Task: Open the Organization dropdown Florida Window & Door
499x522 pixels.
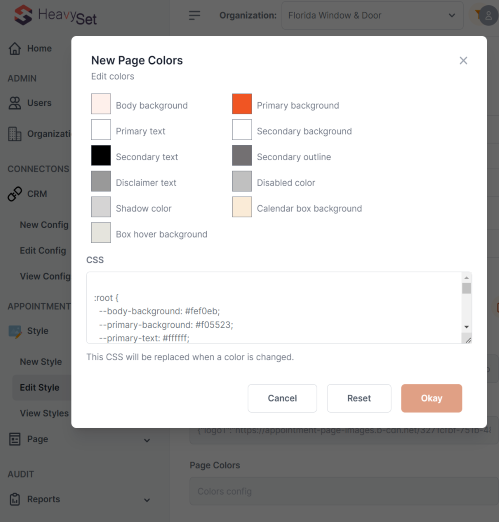Action: click(x=372, y=16)
